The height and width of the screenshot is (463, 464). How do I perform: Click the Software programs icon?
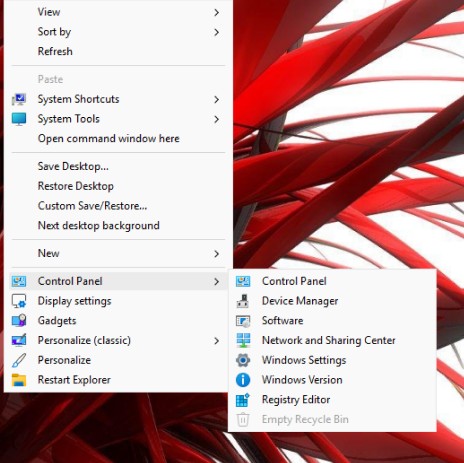point(243,321)
